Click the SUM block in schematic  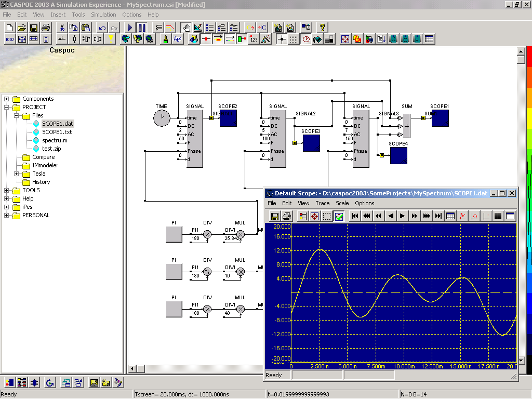pyautogui.click(x=407, y=126)
